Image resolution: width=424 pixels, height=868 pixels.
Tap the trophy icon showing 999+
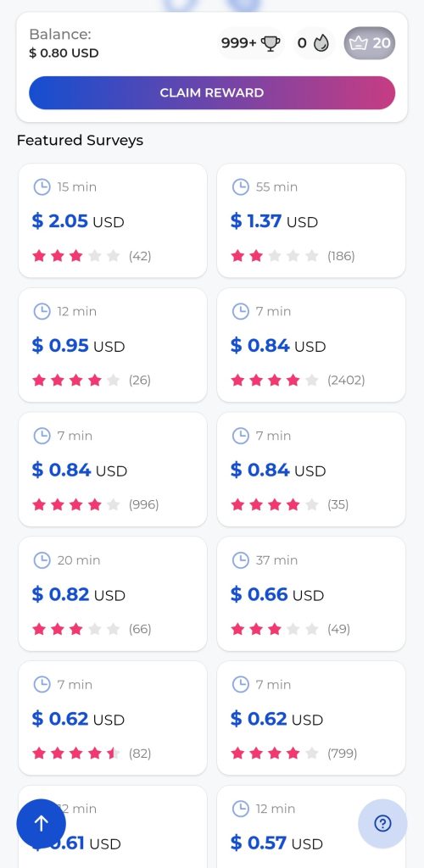[271, 42]
